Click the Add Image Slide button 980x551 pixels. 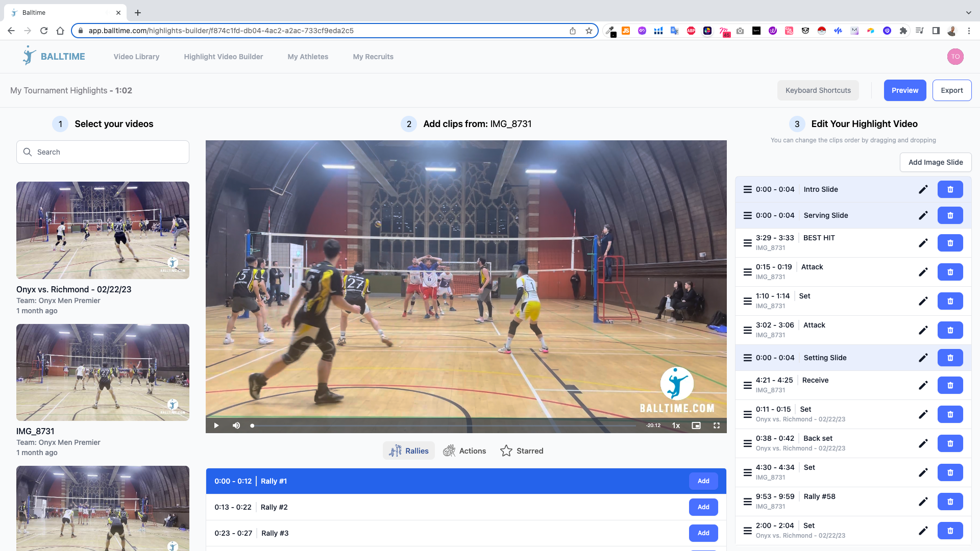pyautogui.click(x=935, y=162)
